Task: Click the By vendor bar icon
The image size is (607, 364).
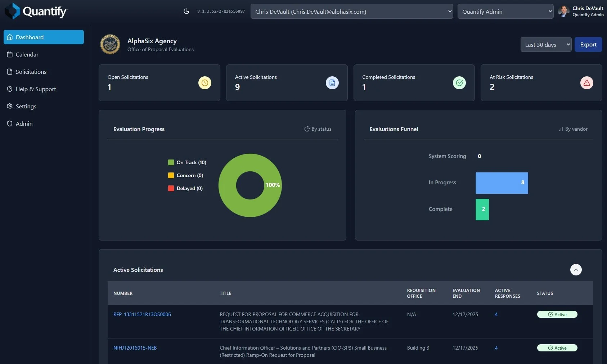Action: tap(561, 129)
